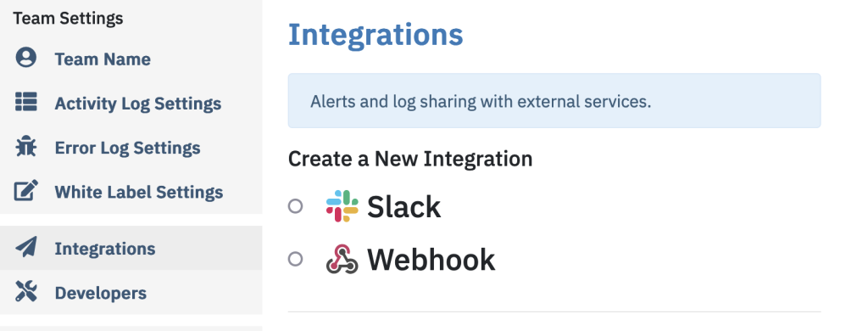Click the Integrations paper-plane icon
868x331 pixels.
point(26,247)
